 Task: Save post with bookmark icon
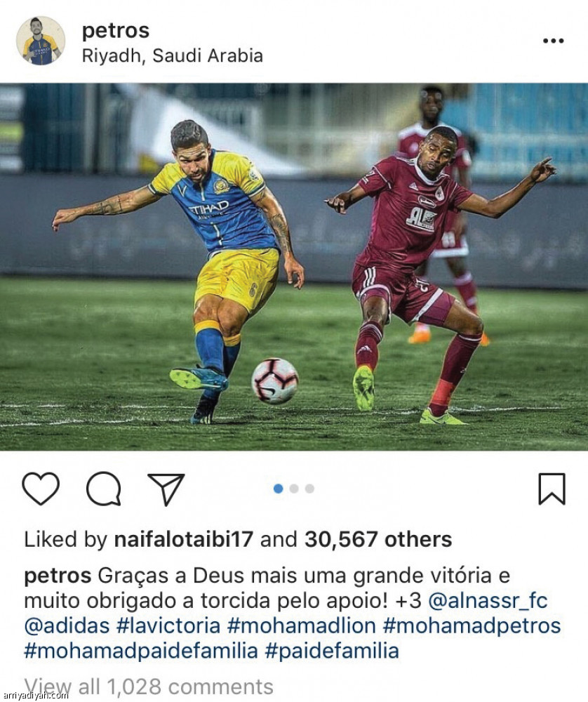[x=552, y=489]
